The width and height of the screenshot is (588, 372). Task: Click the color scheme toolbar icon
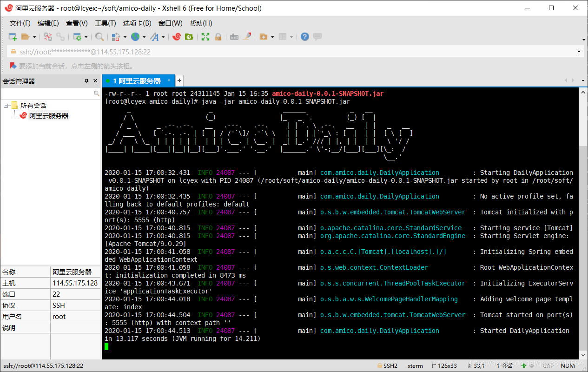(x=115, y=37)
